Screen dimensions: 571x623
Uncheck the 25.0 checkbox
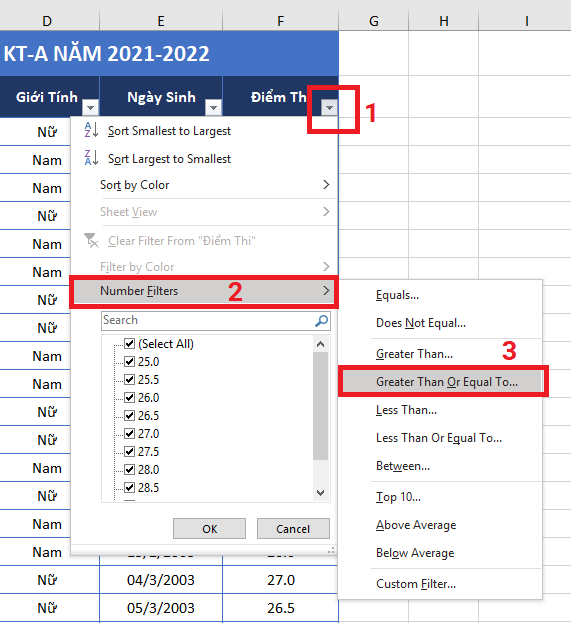tap(130, 361)
